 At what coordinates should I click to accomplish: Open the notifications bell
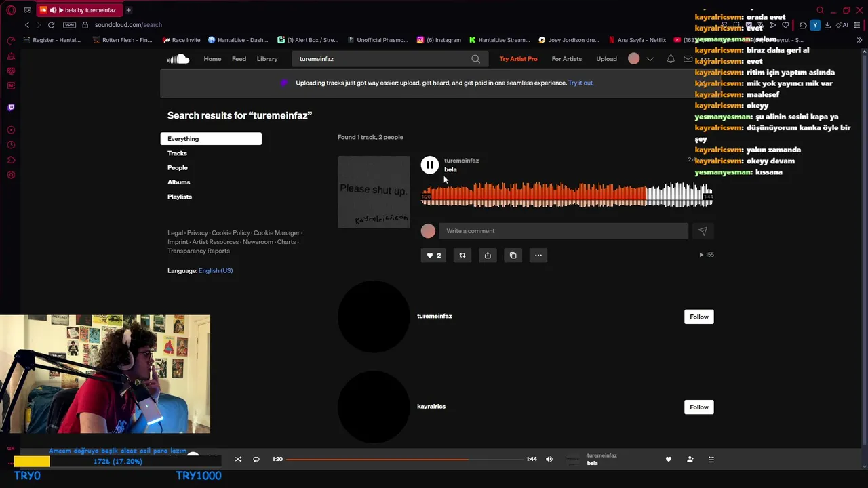pyautogui.click(x=671, y=59)
